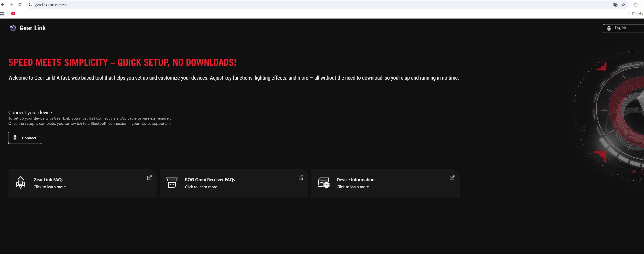
Task: Go back using the browser back arrow
Action: click(x=3, y=4)
